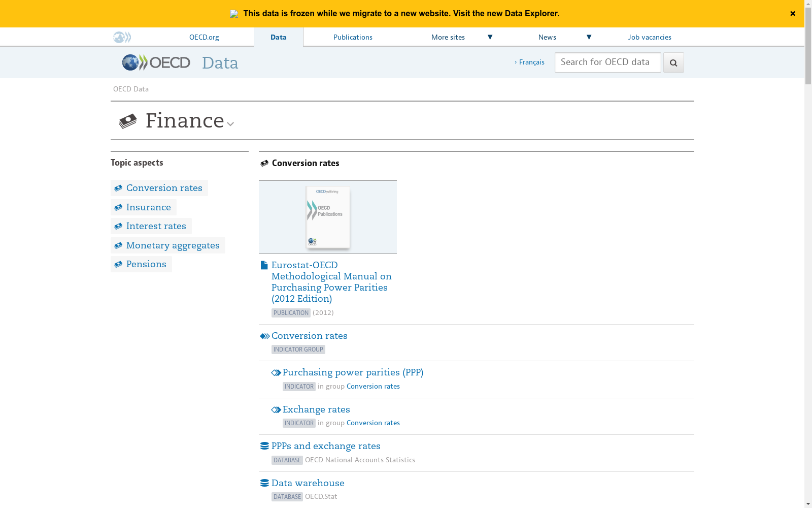Click the money icon beside Insurance
Image resolution: width=812 pixels, height=508 pixels.
click(x=118, y=207)
